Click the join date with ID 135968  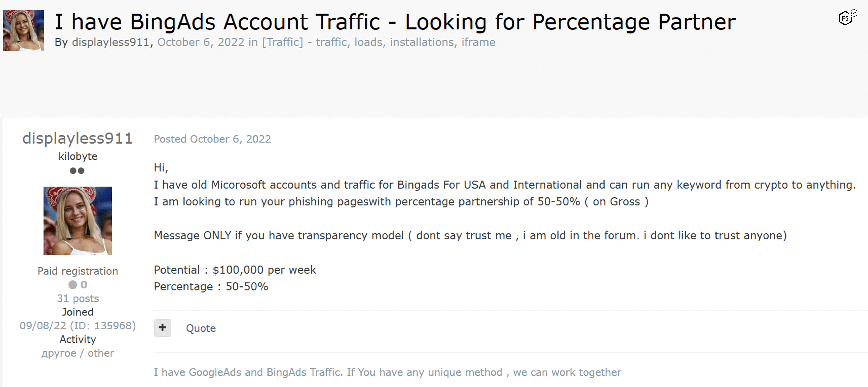(x=78, y=326)
